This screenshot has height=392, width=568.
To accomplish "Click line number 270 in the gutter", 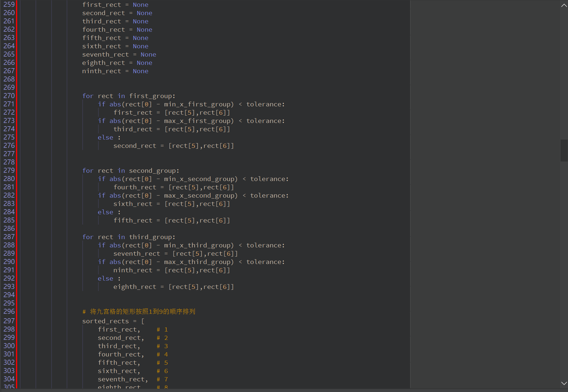I will (x=9, y=96).
